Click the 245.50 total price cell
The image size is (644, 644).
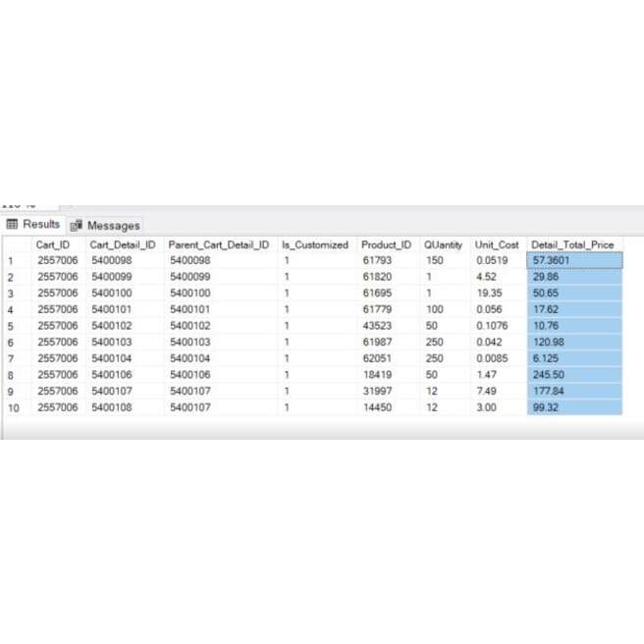(x=573, y=374)
